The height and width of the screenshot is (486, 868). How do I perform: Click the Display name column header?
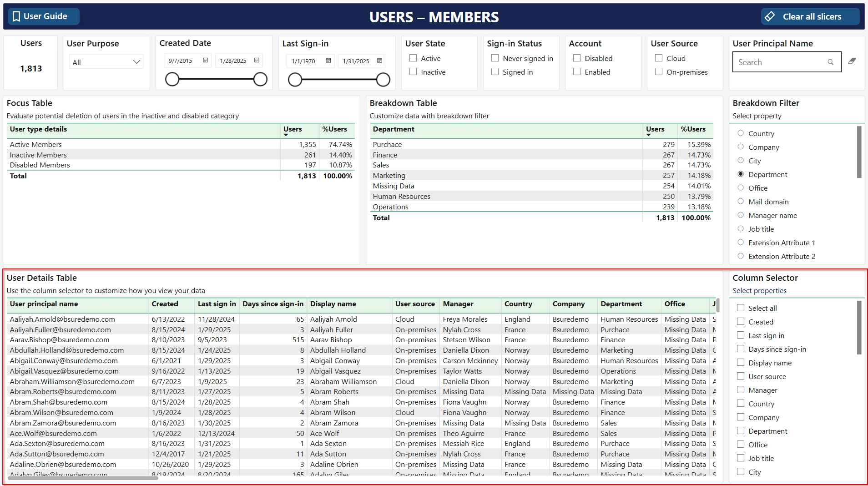point(333,304)
